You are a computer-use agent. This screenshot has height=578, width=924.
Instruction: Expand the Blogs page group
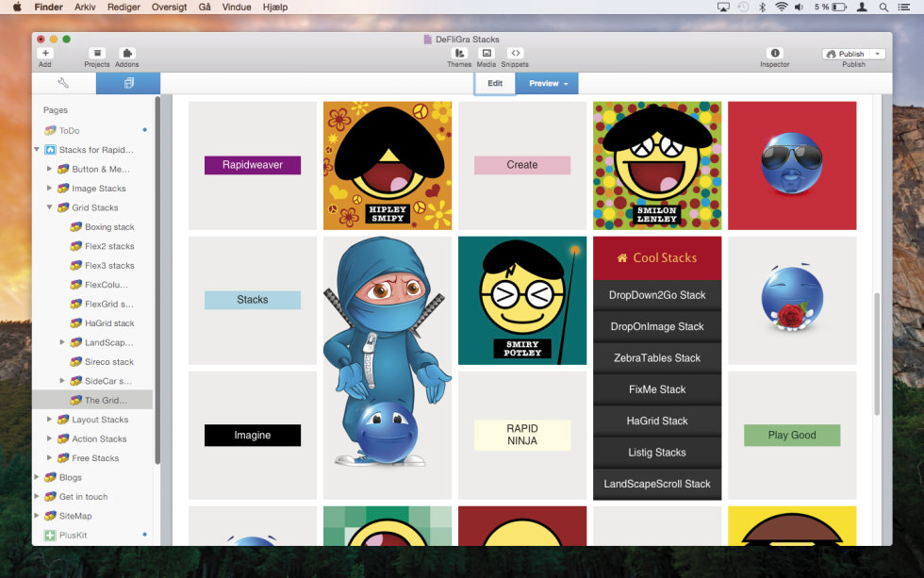[37, 477]
